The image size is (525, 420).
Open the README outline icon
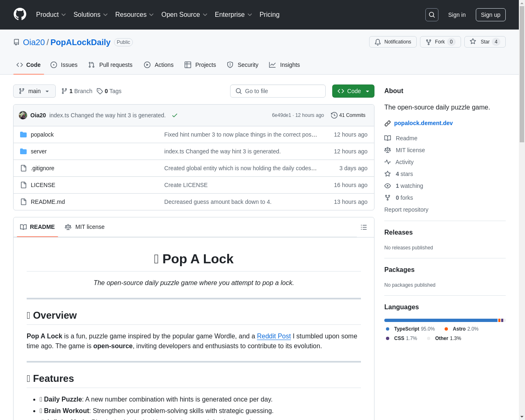coord(363,227)
